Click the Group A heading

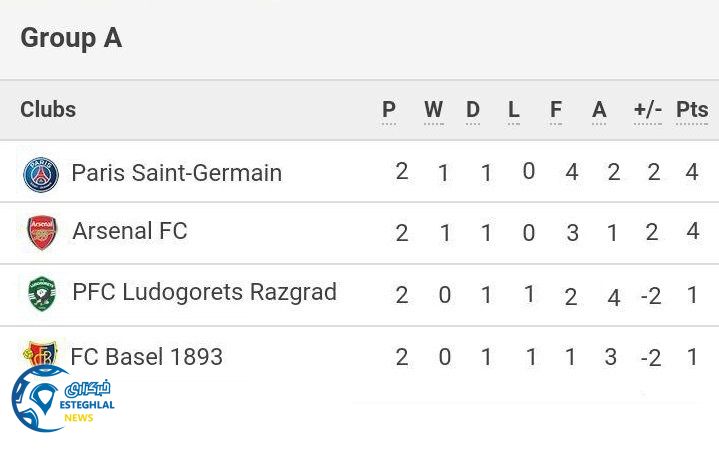tap(71, 38)
